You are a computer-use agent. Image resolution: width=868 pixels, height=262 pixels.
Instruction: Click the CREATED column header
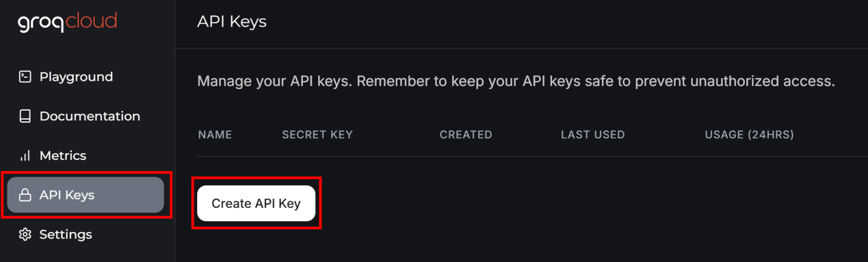coord(466,134)
